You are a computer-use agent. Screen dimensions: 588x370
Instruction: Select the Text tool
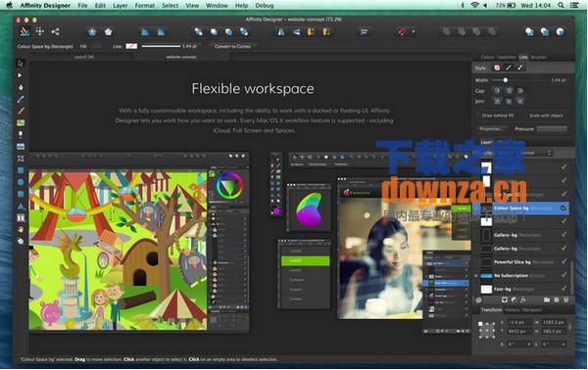[21, 217]
